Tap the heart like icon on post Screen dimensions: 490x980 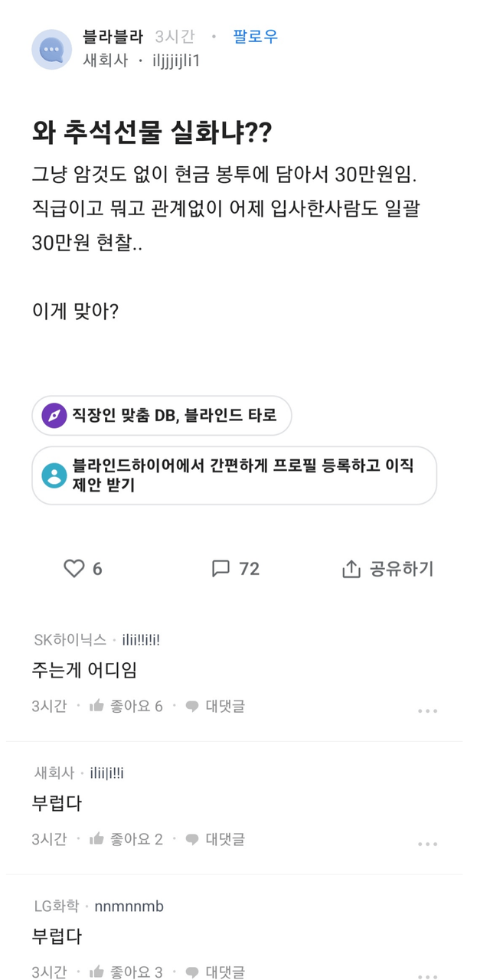[x=73, y=568]
